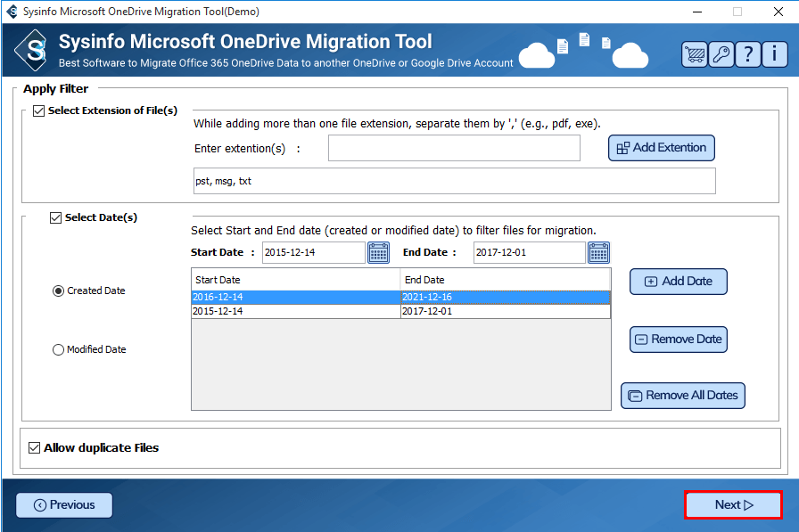Click in the Enter extention(s) text field

(454, 148)
